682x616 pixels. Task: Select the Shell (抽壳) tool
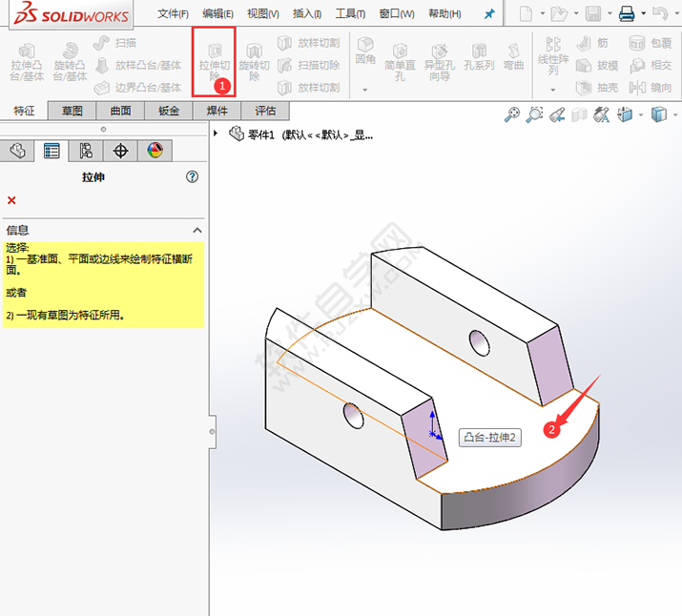[597, 88]
